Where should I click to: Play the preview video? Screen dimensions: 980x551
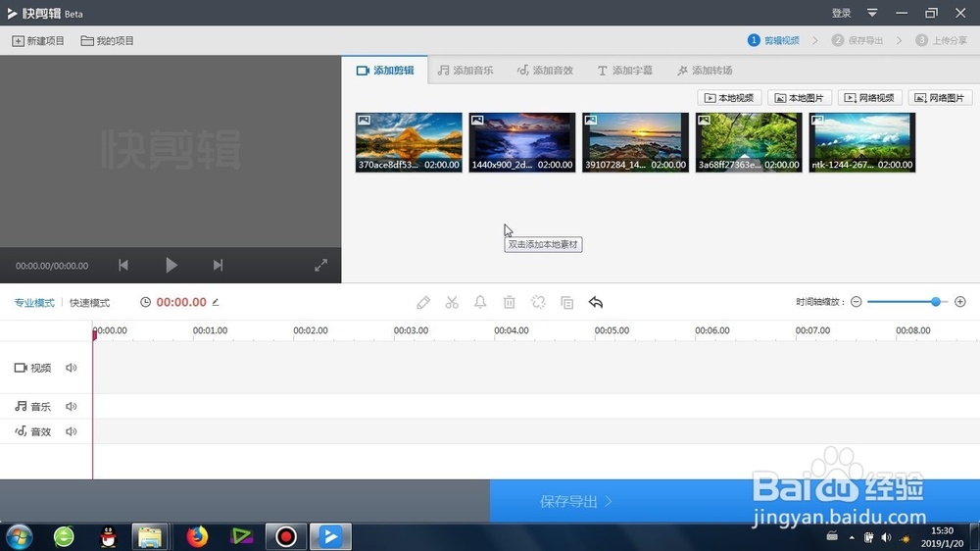(x=171, y=265)
